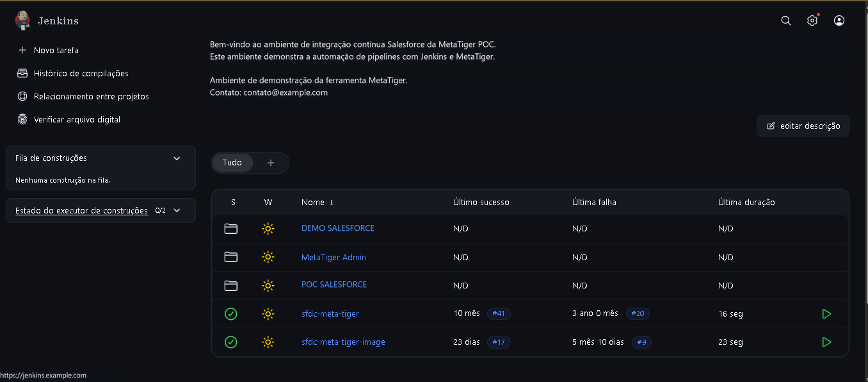Sort by the S status column header
868x382 pixels.
coord(233,203)
